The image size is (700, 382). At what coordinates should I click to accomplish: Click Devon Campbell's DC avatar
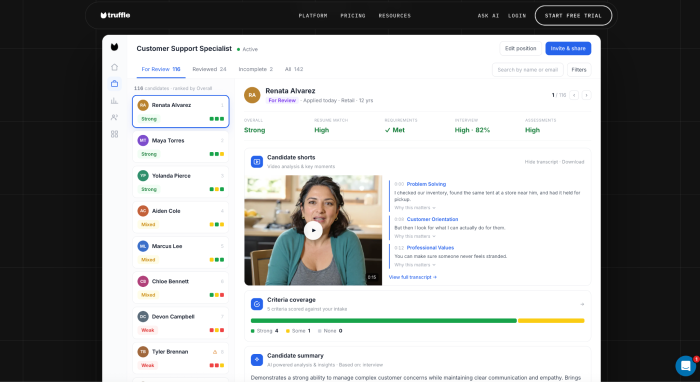coord(143,316)
